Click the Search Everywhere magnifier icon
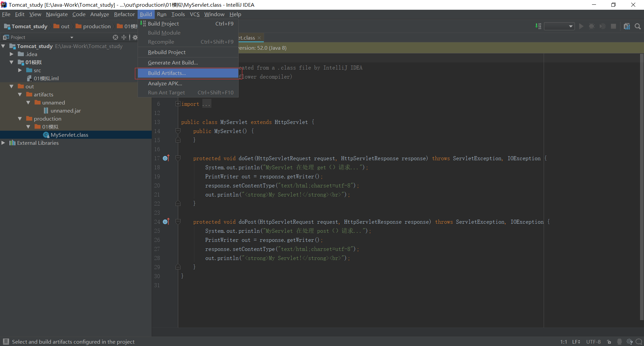 (x=638, y=26)
